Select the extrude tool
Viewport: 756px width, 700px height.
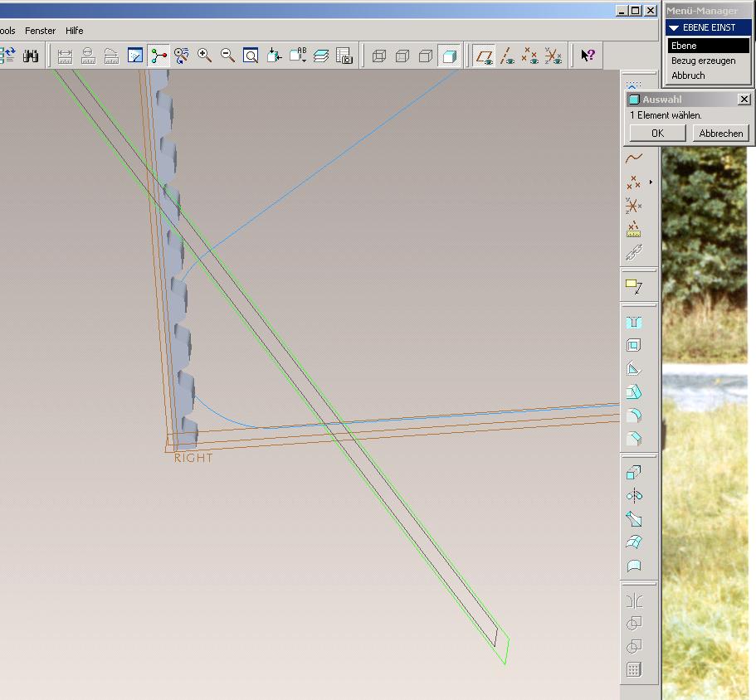click(633, 473)
